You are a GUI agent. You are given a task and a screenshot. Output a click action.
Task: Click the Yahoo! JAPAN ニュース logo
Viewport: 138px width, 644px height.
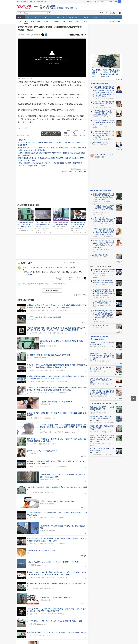tap(27, 7)
